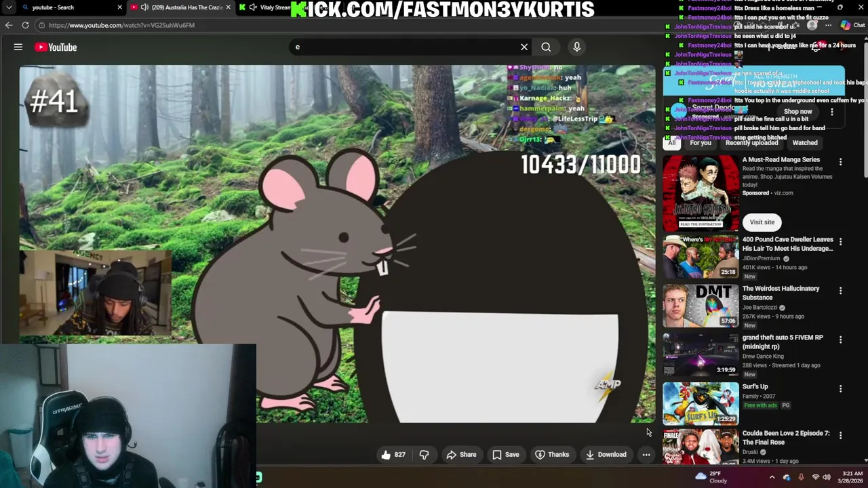Click 'Visit site' on manga ad

[x=762, y=222]
